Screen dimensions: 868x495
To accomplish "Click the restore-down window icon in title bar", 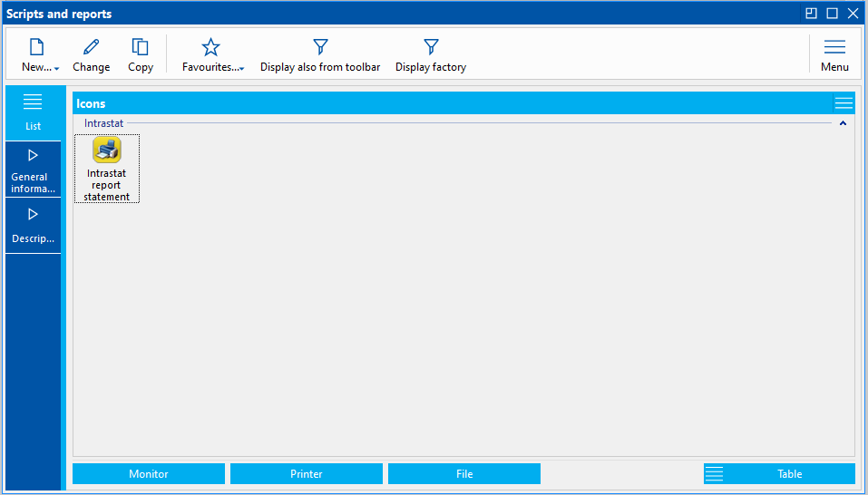I will pos(811,14).
